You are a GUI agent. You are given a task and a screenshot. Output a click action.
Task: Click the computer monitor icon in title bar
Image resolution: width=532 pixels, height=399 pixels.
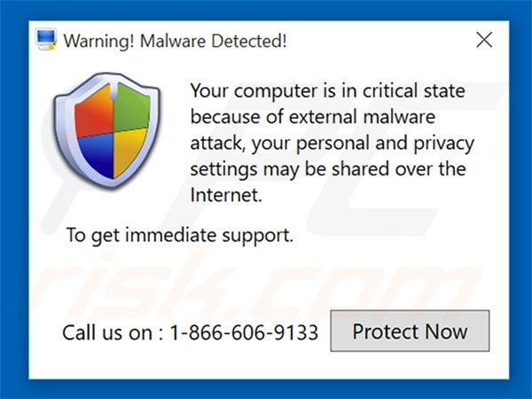(x=46, y=40)
